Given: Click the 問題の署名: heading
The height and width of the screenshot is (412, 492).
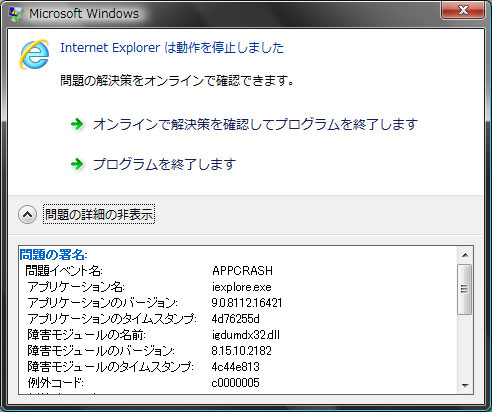Looking at the screenshot, I should click(x=53, y=255).
